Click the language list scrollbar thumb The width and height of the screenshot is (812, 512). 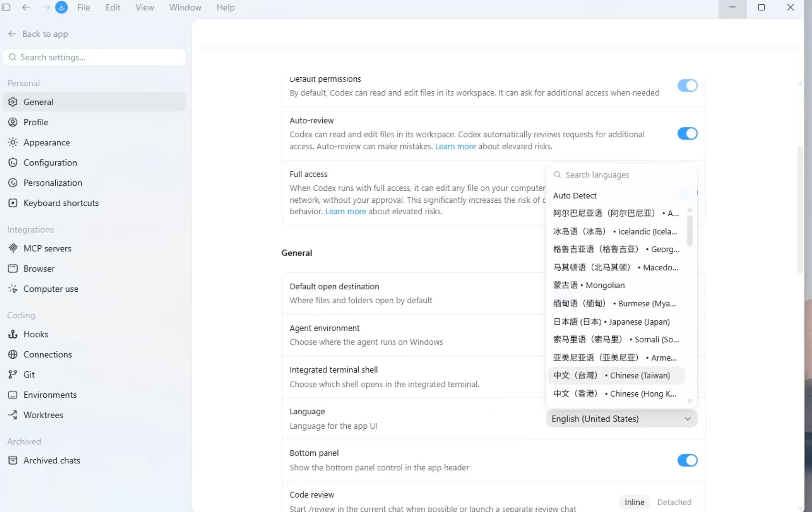coord(690,231)
